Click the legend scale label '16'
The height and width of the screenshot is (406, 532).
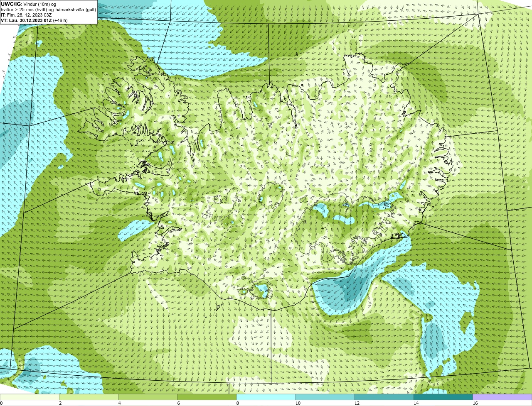[475, 403]
